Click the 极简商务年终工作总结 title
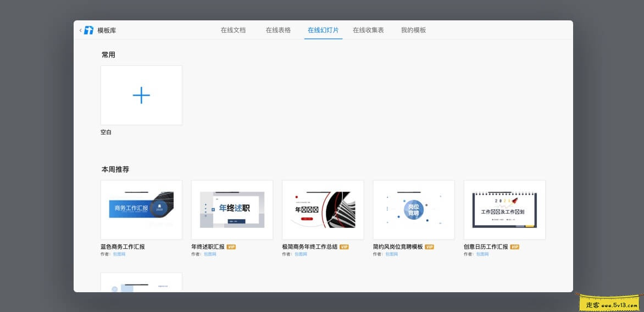644x312 pixels. (x=310, y=247)
